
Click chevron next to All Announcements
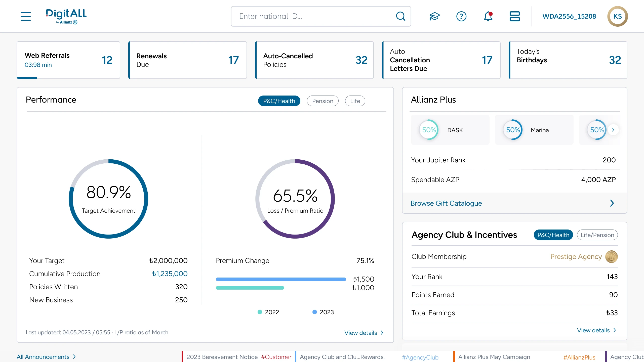coord(74,357)
